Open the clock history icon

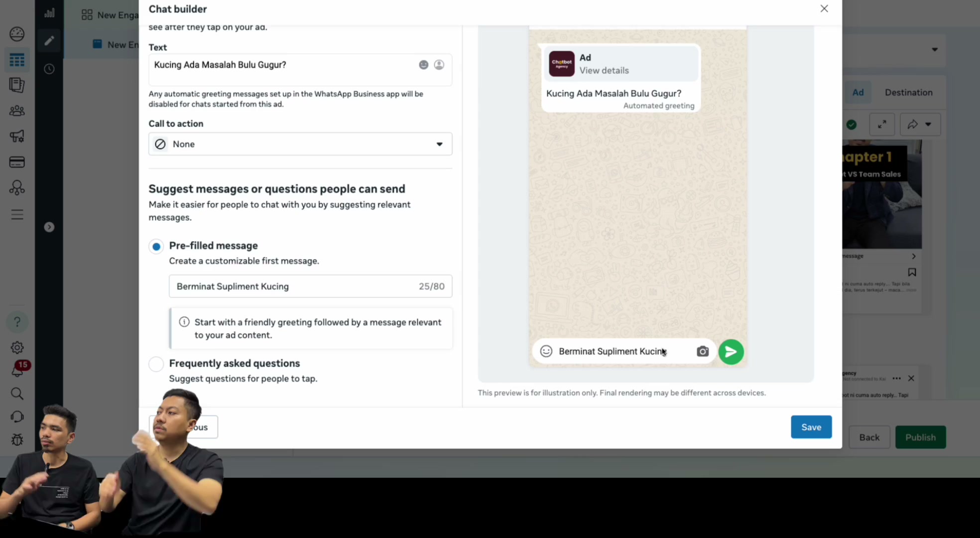(x=49, y=69)
